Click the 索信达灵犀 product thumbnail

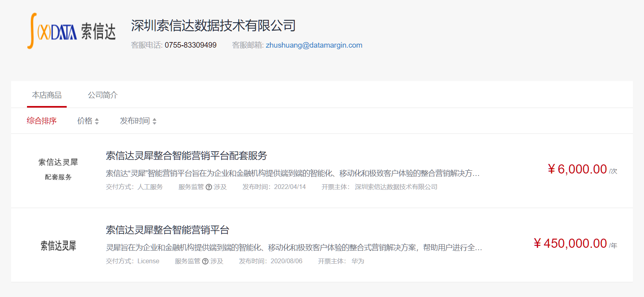click(x=58, y=246)
